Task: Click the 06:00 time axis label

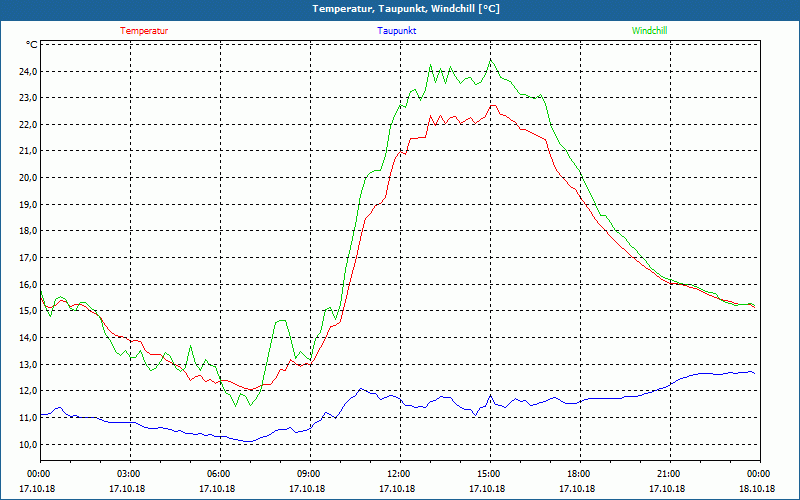Action: coord(220,474)
